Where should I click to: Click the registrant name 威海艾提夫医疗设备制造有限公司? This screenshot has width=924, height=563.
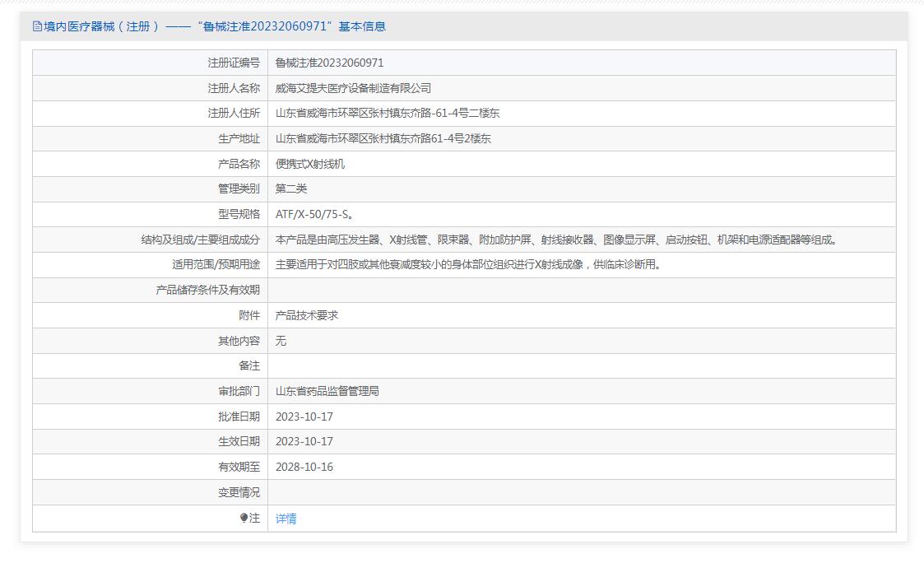pyautogui.click(x=353, y=88)
